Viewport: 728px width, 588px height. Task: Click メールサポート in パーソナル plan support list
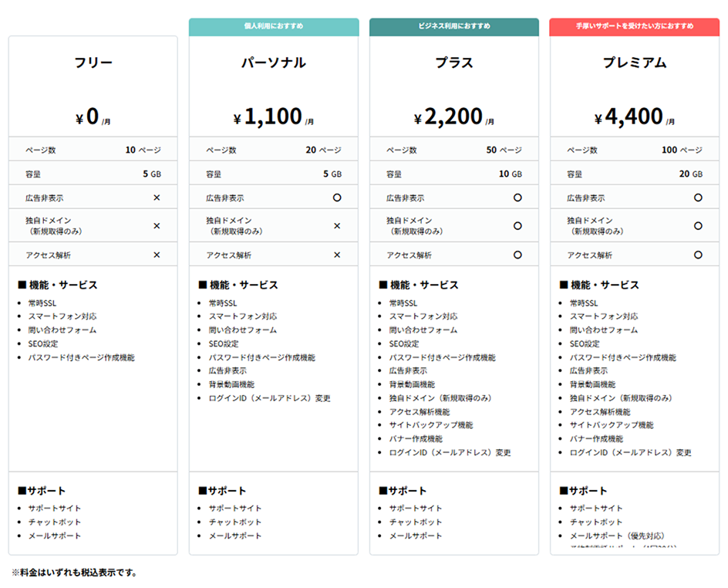point(235,536)
